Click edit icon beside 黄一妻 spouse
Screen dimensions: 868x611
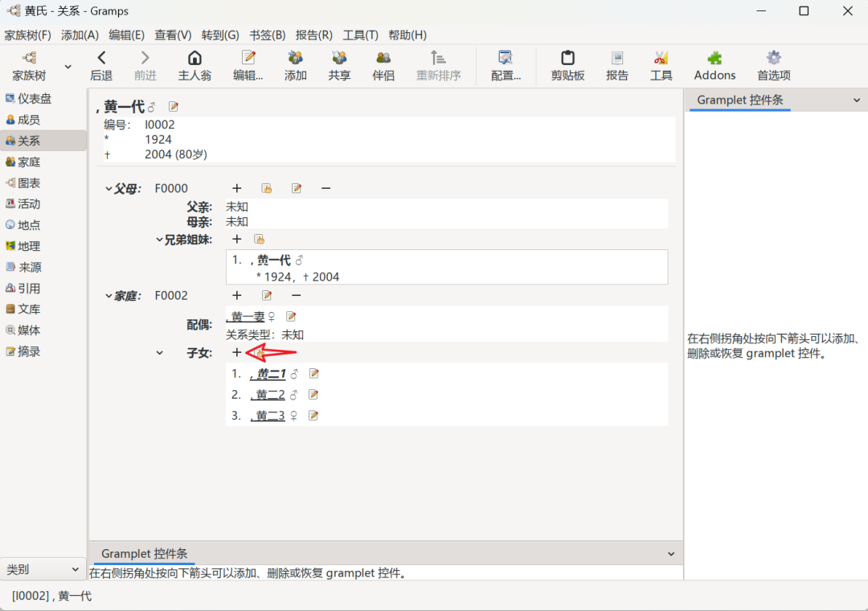[291, 317]
